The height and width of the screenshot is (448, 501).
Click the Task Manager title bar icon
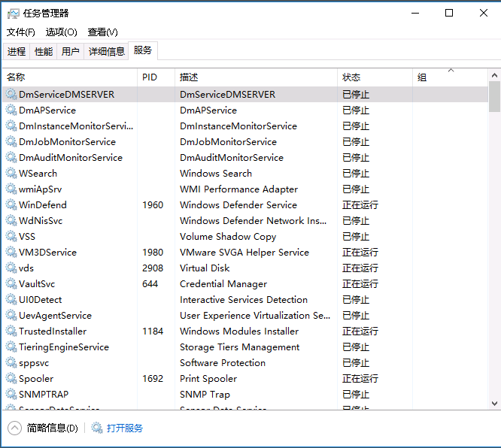pos(13,14)
